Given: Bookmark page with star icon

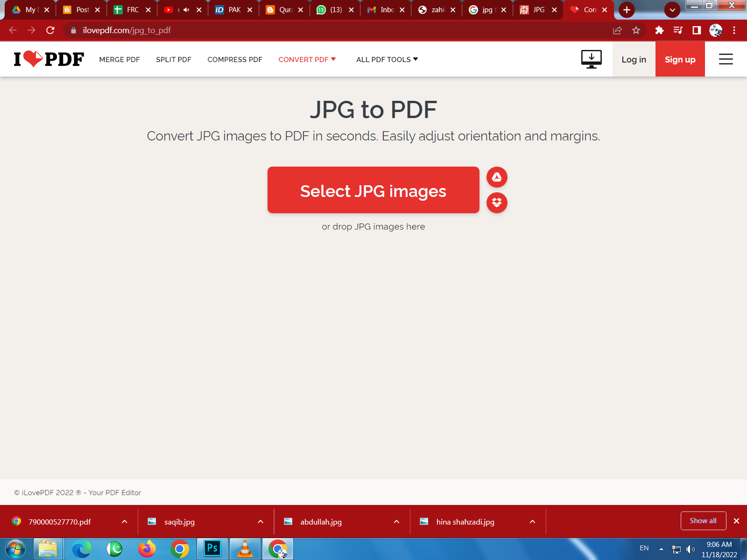Looking at the screenshot, I should click(636, 30).
